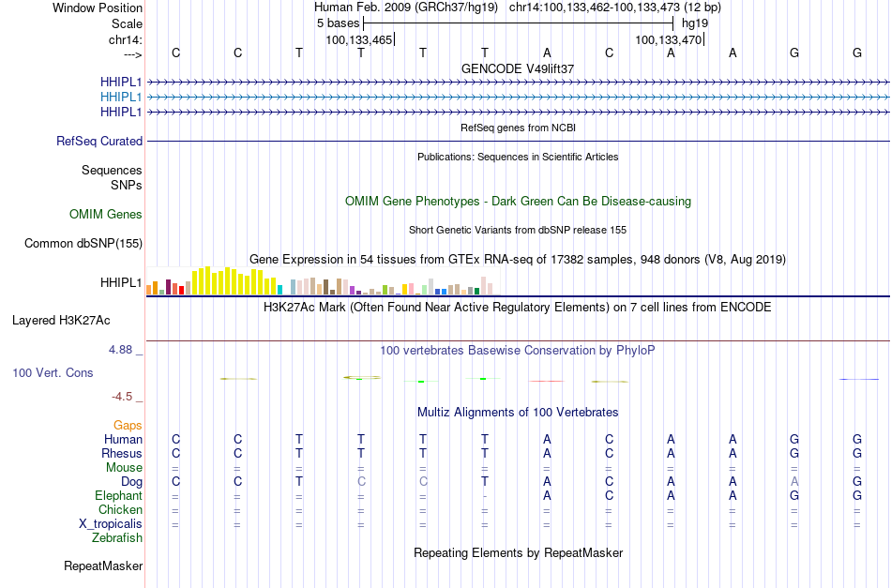891x588 pixels.
Task: Click the bright red bar in the GTEx chart
Action: pyautogui.click(x=181, y=290)
